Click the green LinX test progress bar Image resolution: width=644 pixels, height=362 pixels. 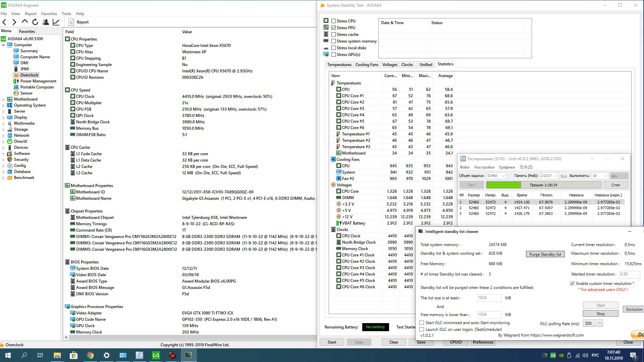(x=503, y=185)
